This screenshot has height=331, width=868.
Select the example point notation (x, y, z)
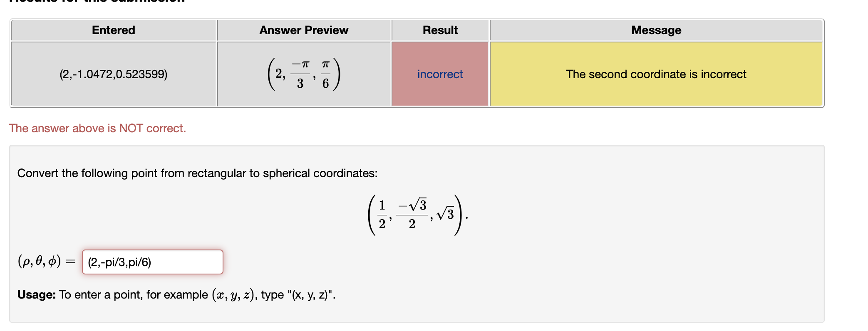[x=233, y=294]
